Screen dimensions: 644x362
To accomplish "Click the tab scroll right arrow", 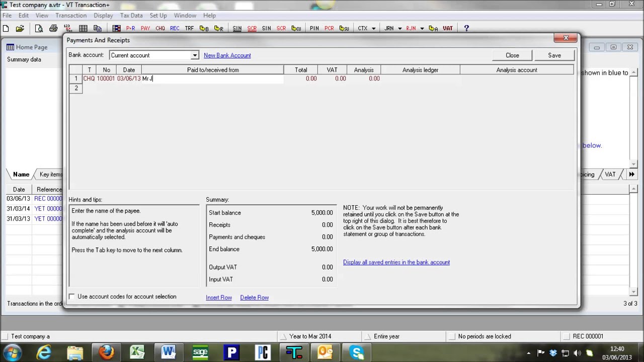I will point(631,174).
